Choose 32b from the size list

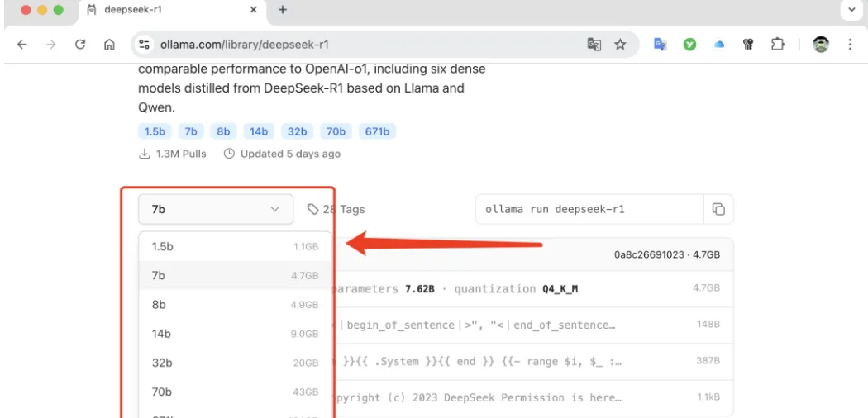point(236,363)
